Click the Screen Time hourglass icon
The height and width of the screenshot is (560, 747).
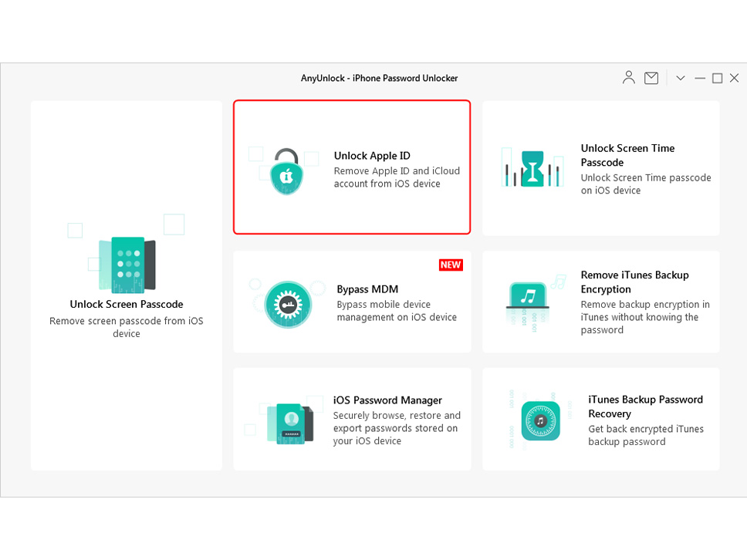click(532, 169)
